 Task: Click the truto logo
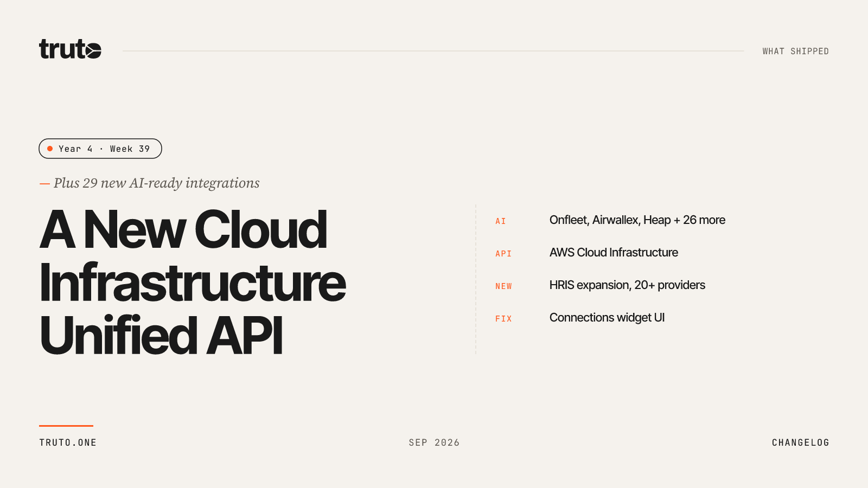coord(70,49)
